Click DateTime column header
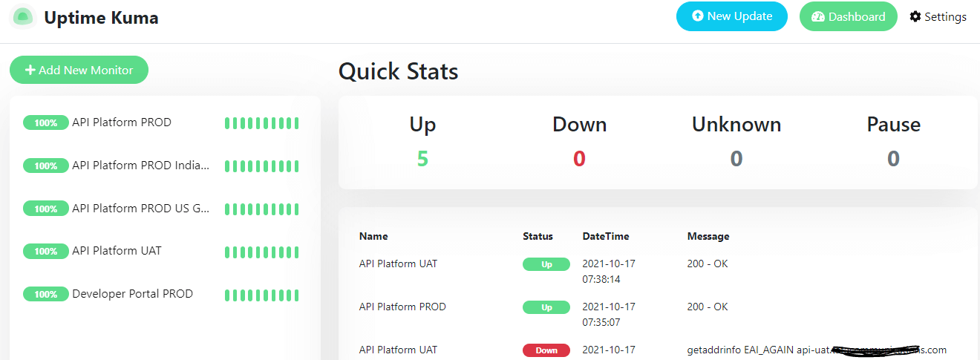 (x=606, y=236)
